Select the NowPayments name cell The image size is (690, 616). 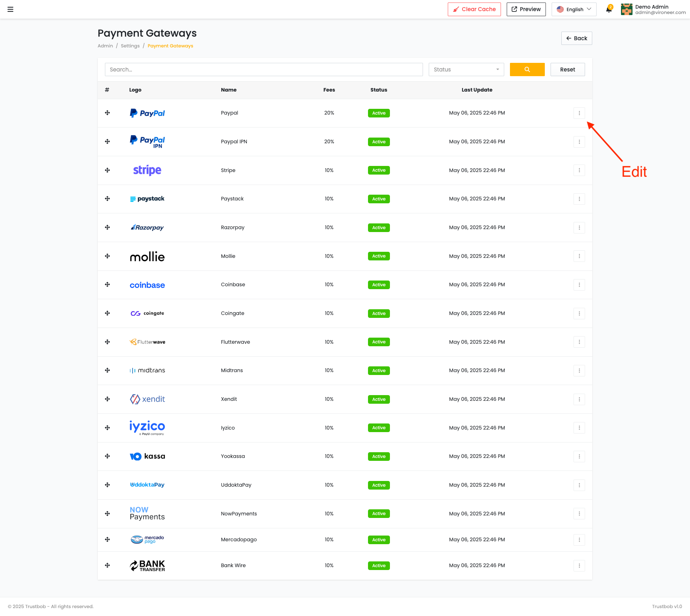239,514
